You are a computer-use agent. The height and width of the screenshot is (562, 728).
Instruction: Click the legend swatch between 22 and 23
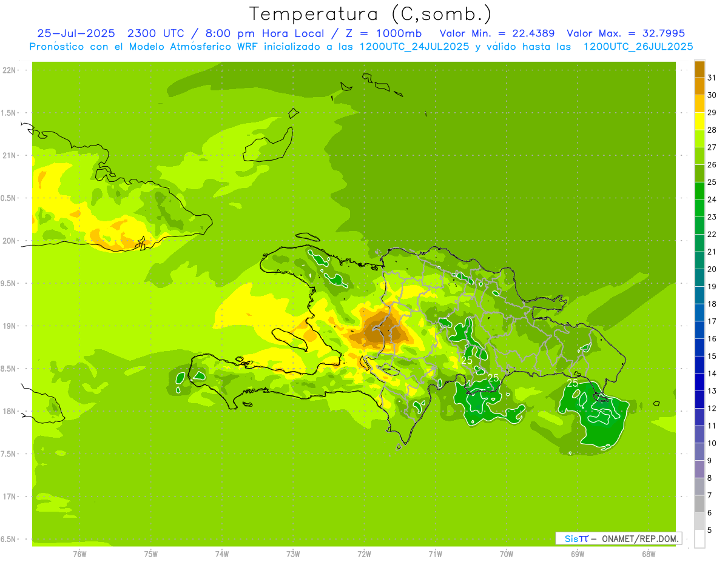click(x=699, y=226)
